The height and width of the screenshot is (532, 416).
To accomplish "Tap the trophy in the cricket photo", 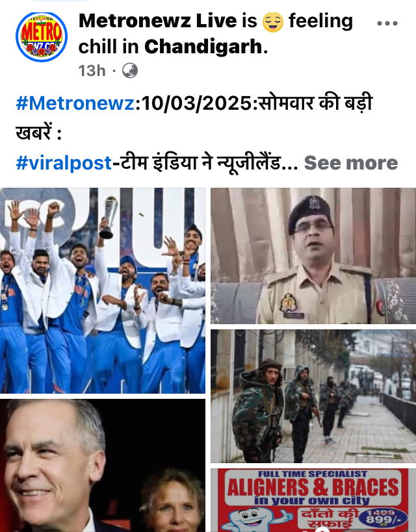I will pyautogui.click(x=110, y=217).
